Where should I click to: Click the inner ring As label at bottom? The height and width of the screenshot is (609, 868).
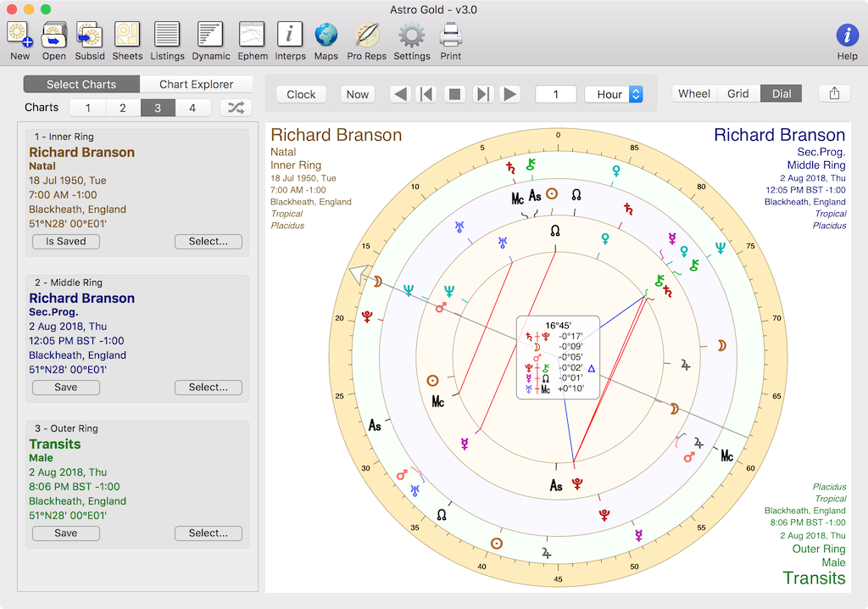coord(556,486)
